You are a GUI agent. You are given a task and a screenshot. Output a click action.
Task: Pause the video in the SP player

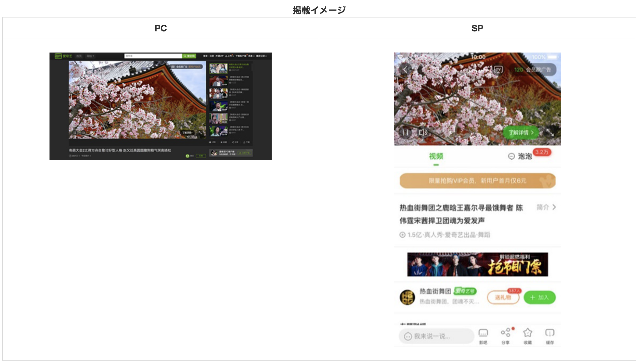(406, 132)
